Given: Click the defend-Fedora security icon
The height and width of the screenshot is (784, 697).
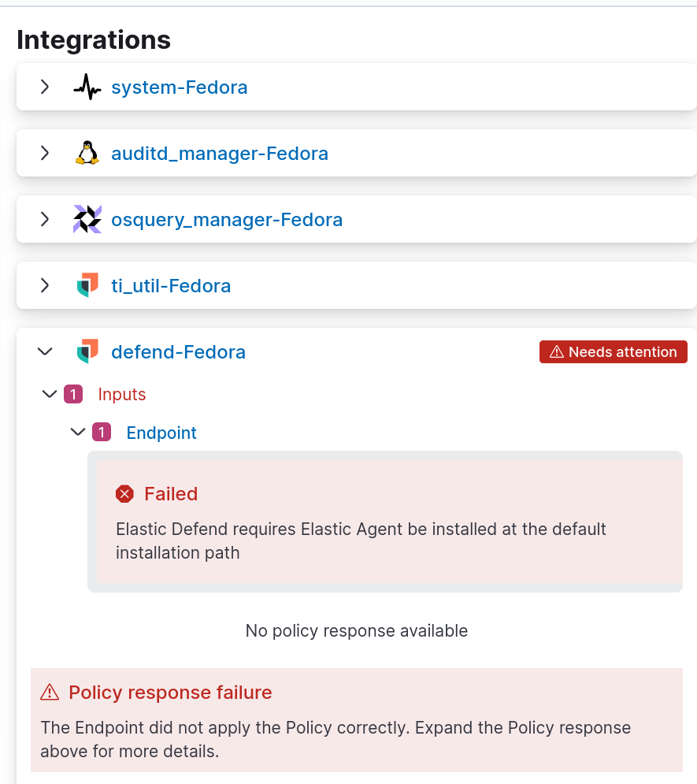Looking at the screenshot, I should tap(87, 351).
